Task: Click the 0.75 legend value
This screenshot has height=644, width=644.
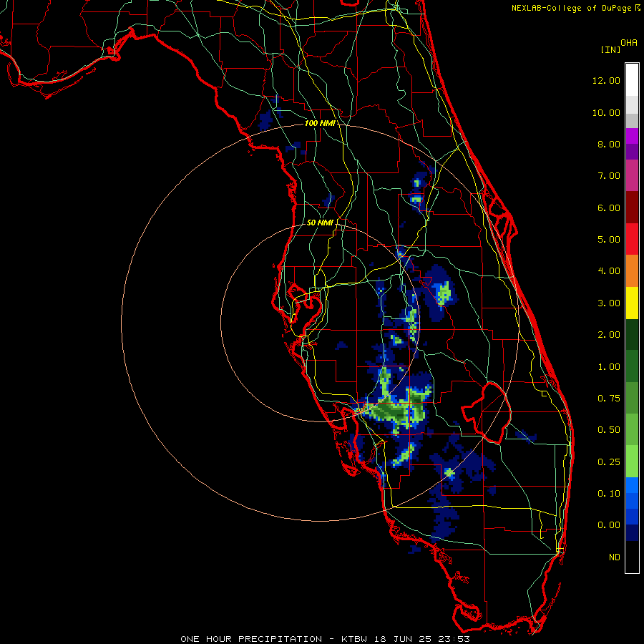Action: click(609, 399)
